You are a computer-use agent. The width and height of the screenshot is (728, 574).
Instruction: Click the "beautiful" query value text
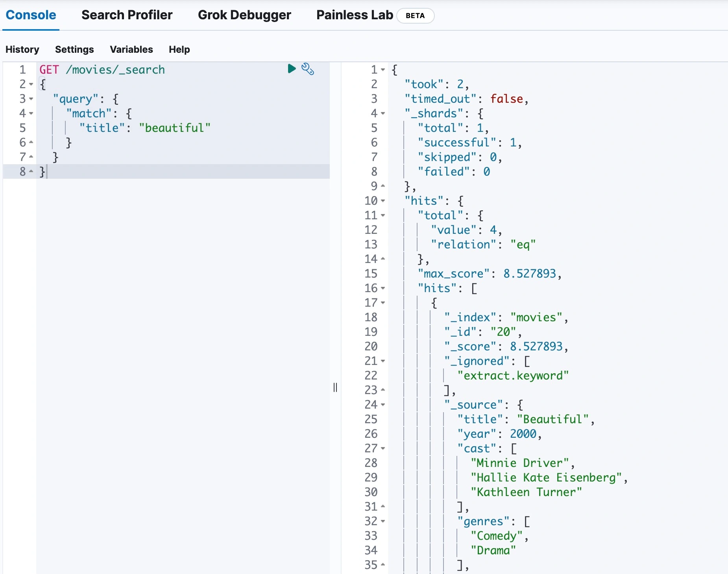click(x=175, y=128)
